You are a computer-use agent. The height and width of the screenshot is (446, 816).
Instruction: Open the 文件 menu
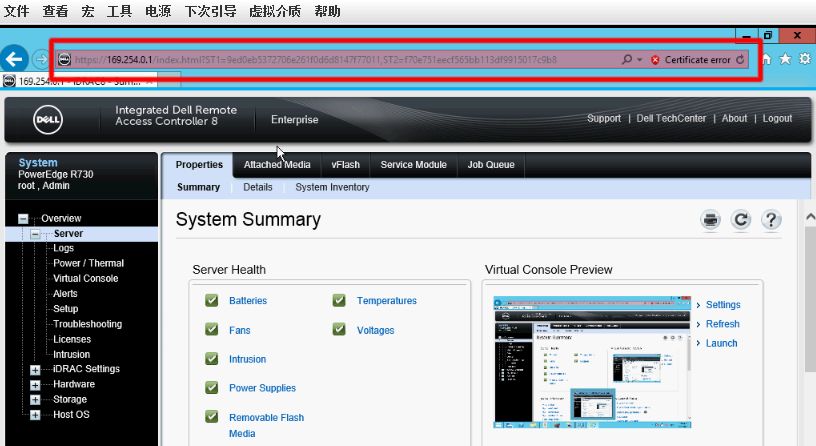click(x=16, y=11)
